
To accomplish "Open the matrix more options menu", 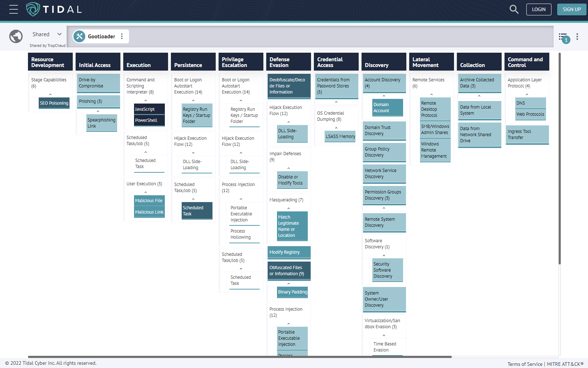I will point(577,37).
